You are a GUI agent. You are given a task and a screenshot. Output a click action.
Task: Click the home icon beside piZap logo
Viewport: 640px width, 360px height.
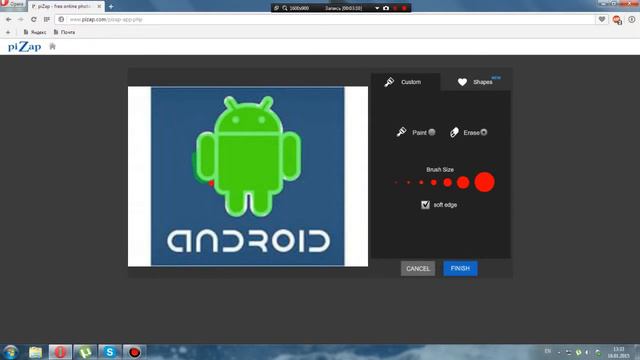(x=52, y=47)
